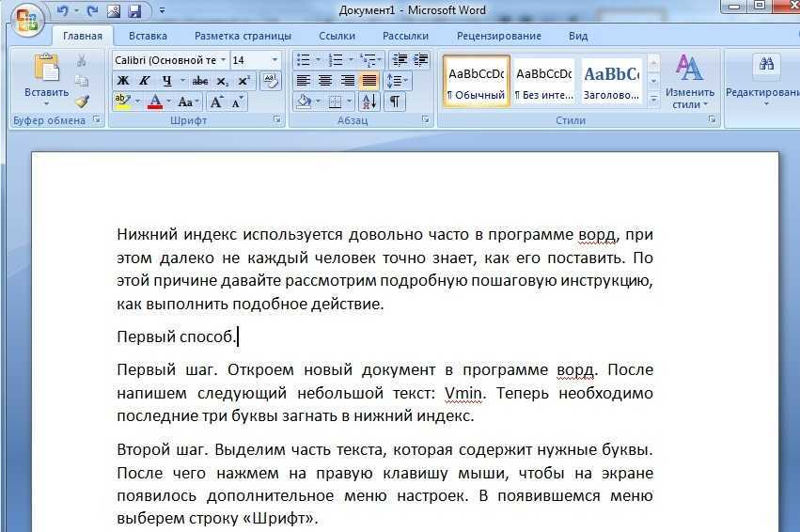The width and height of the screenshot is (800, 532).
Task: Sort text with the А-Я icon
Action: tap(369, 102)
